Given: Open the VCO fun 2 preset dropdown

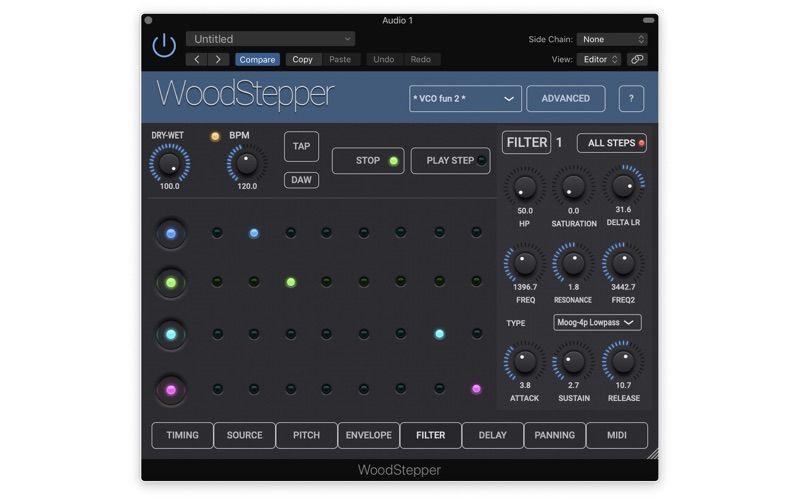Looking at the screenshot, I should point(465,98).
